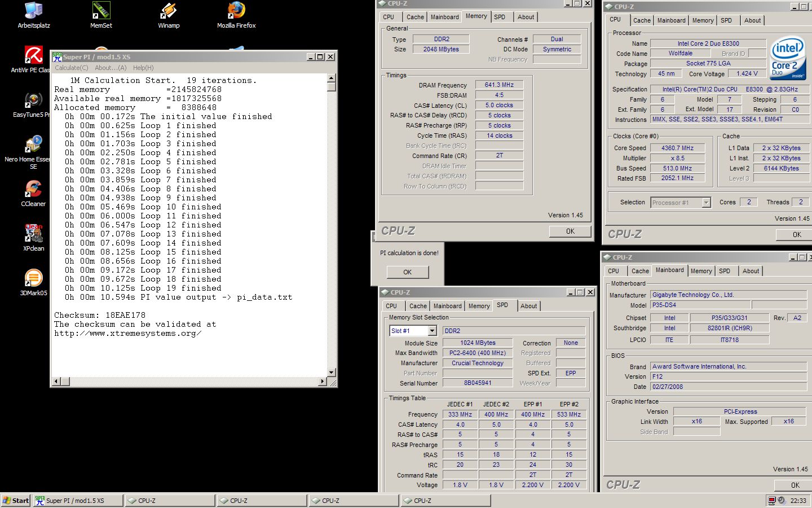Image resolution: width=812 pixels, height=508 pixels.
Task: Launch the Winamp desktop shortcut
Action: point(169,15)
